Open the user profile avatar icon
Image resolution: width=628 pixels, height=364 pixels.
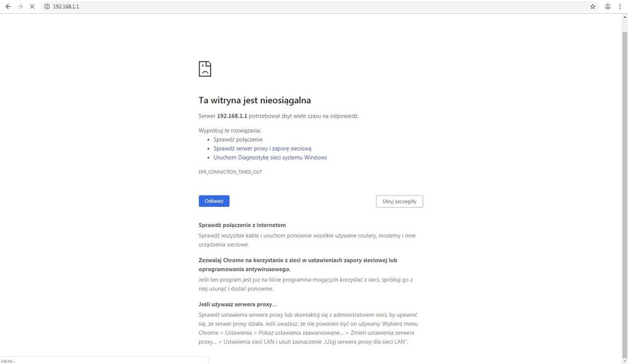click(x=608, y=6)
